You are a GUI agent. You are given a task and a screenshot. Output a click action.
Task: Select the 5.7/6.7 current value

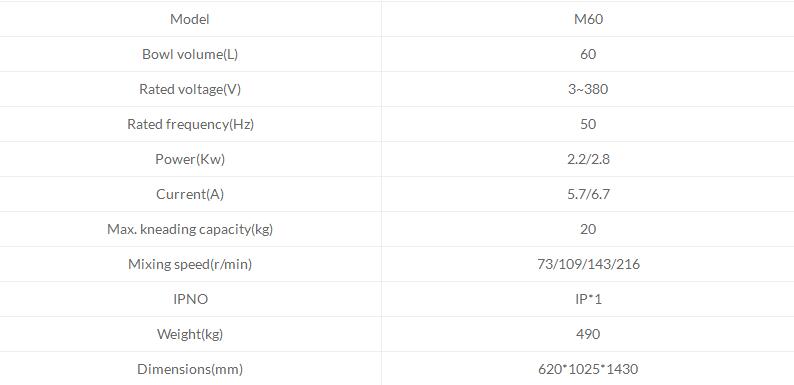[588, 194]
